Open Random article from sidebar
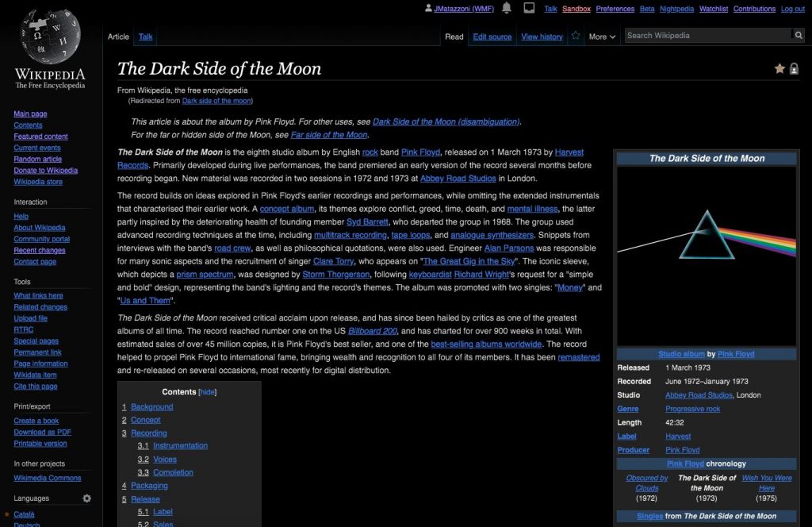This screenshot has height=527, width=812. click(37, 159)
